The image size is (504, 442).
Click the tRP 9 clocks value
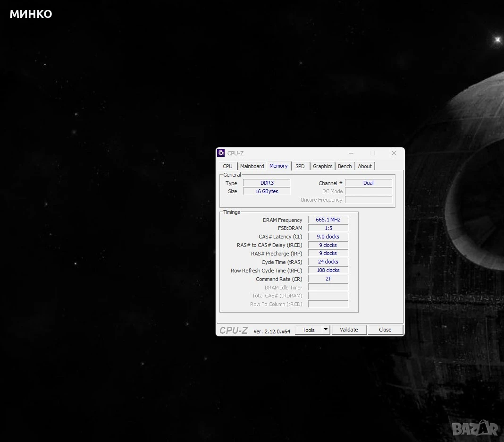point(328,253)
